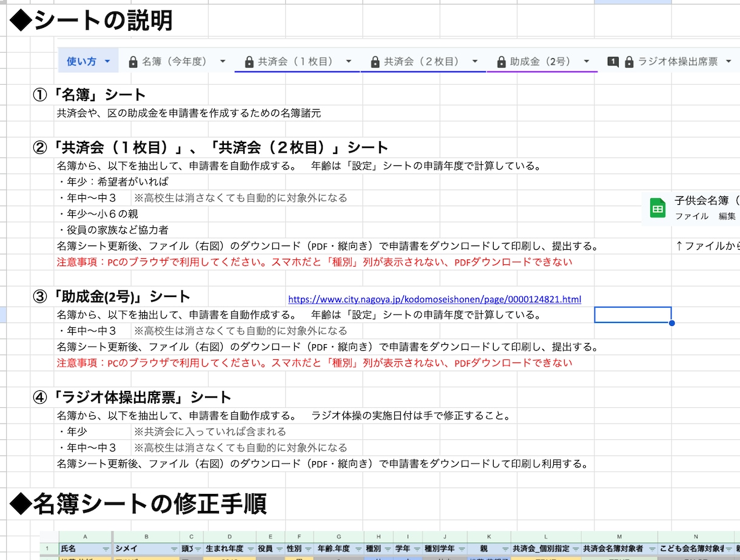Select column A header in the table image
740x560 pixels.
(x=85, y=538)
